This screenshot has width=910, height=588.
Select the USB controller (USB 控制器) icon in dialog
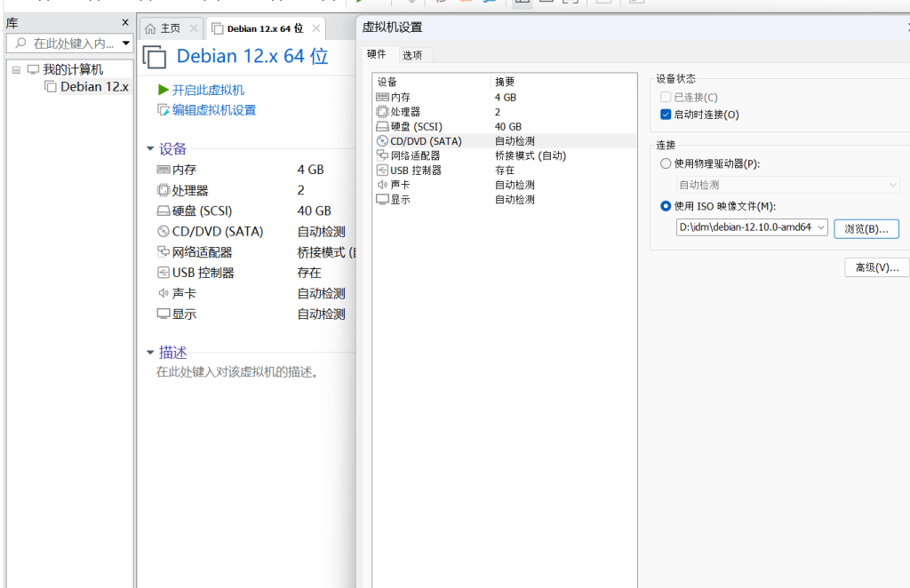(x=382, y=170)
